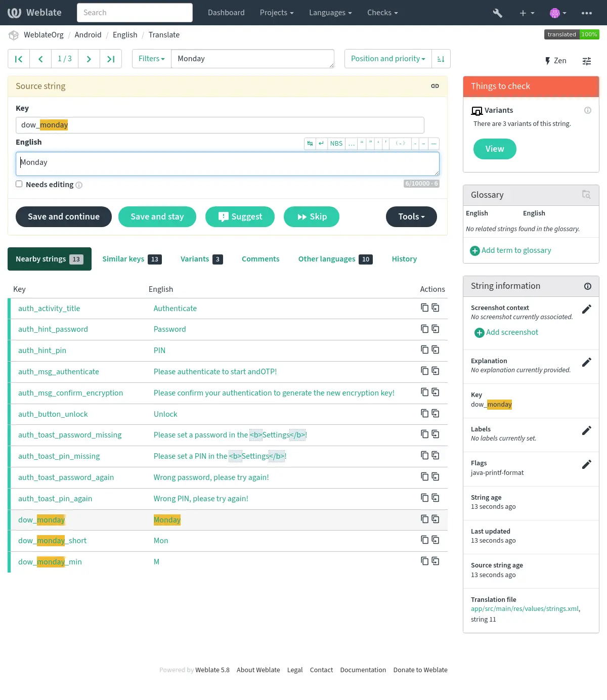Insert NBS non-breaking space
Screen dimensions: 607x700
coord(336,144)
